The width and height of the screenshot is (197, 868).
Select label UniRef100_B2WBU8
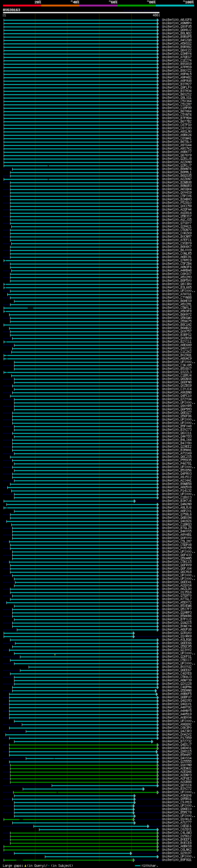tap(177, 182)
